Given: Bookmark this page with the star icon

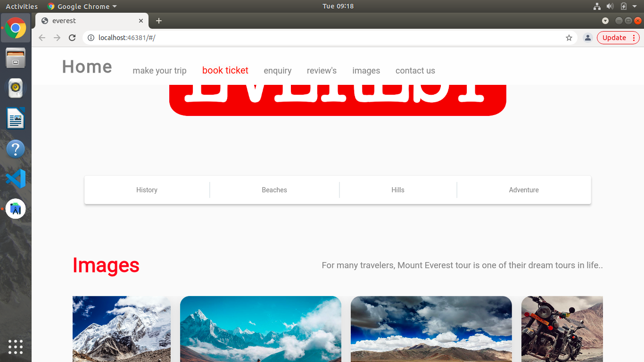Looking at the screenshot, I should (569, 38).
